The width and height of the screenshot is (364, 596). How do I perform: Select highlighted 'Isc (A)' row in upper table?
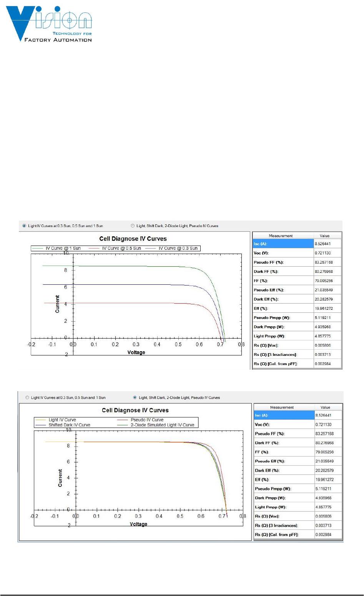point(283,244)
